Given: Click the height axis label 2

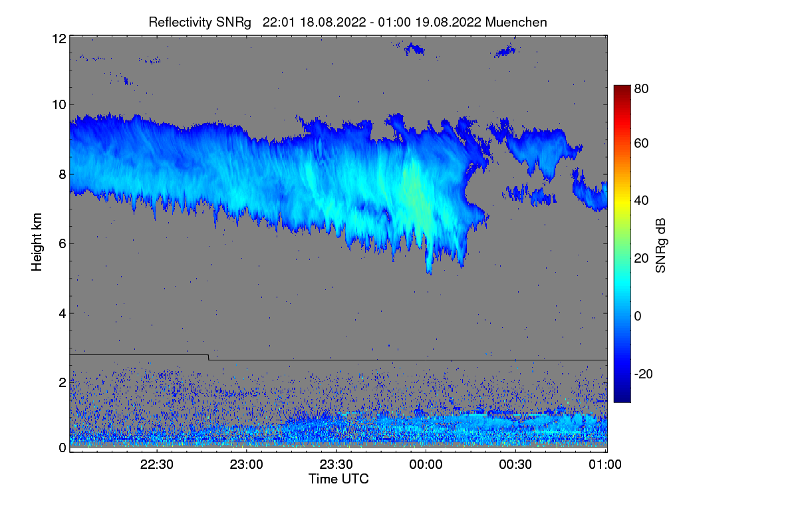Looking at the screenshot, I should coord(62,382).
